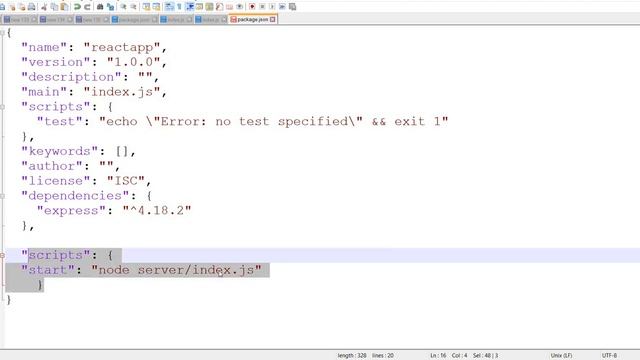640x360 pixels.
Task: Zoom in with the magnifier plus icon
Action: point(123,7)
